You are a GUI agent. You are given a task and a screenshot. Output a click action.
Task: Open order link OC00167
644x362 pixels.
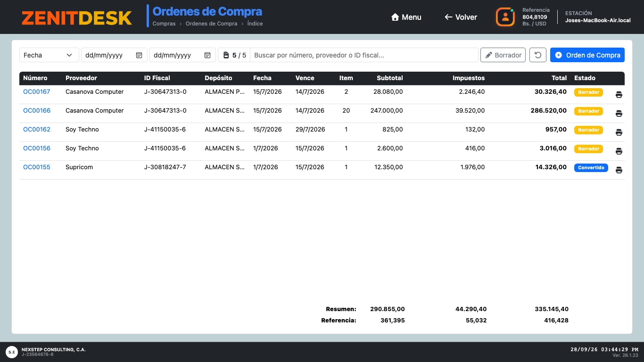pos(37,92)
